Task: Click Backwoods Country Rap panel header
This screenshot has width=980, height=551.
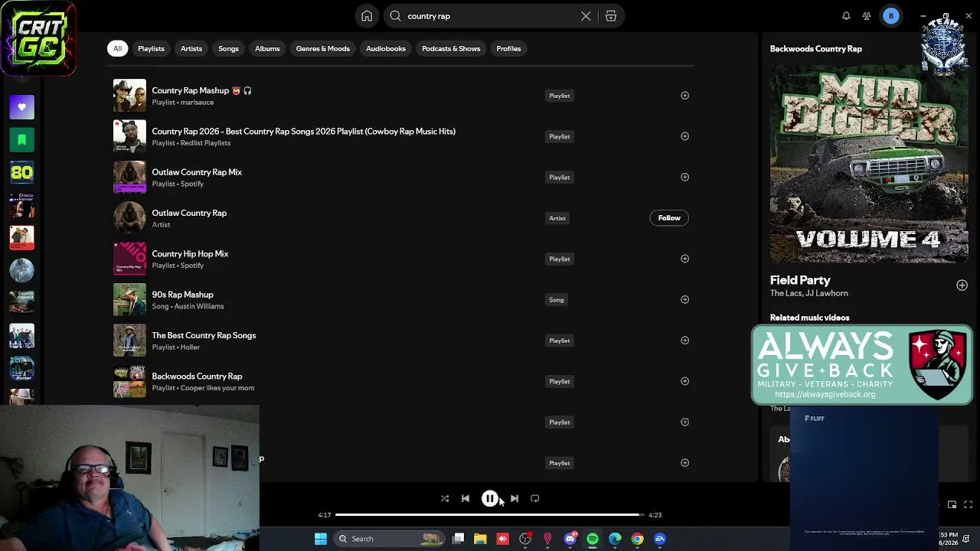Action: [x=816, y=49]
